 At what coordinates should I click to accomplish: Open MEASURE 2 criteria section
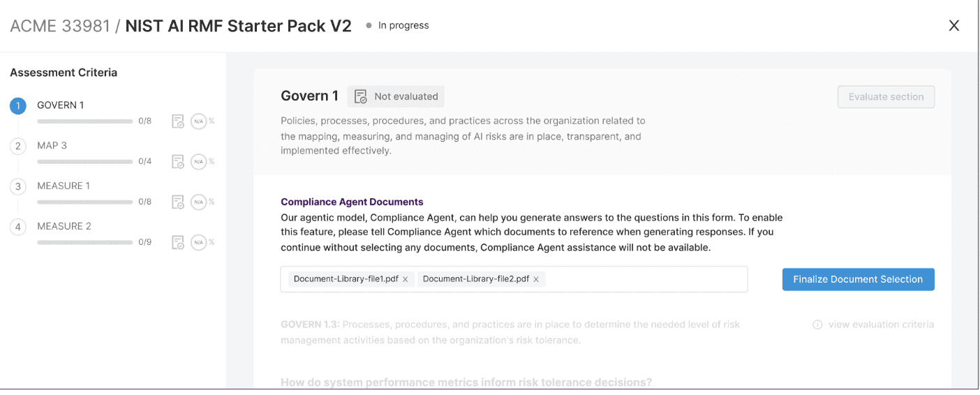(64, 227)
